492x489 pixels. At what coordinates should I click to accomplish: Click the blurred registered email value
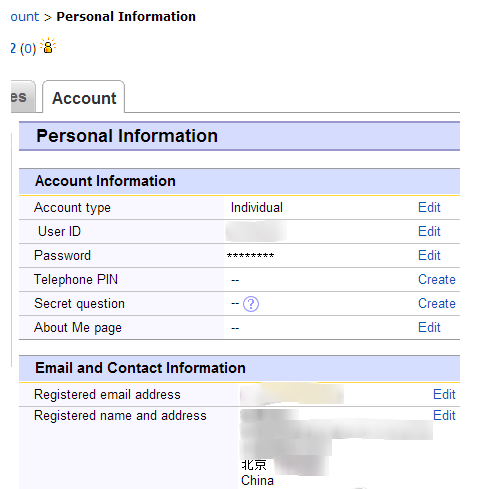pos(292,394)
